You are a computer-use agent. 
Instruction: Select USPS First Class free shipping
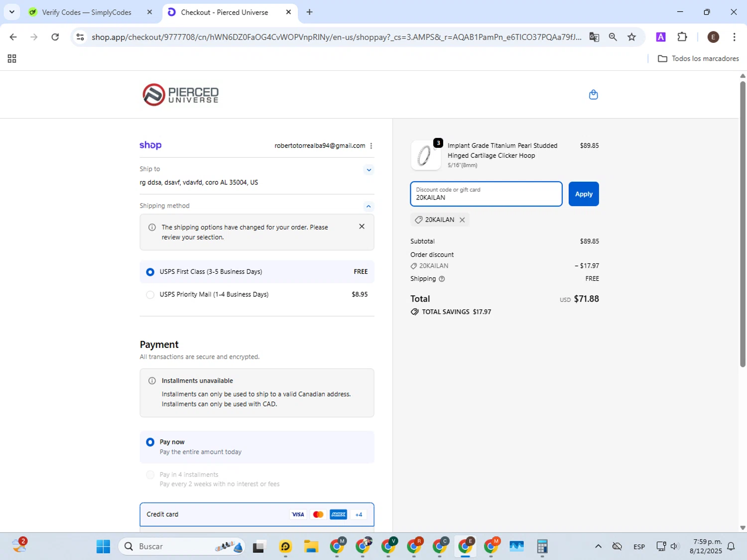point(256,272)
